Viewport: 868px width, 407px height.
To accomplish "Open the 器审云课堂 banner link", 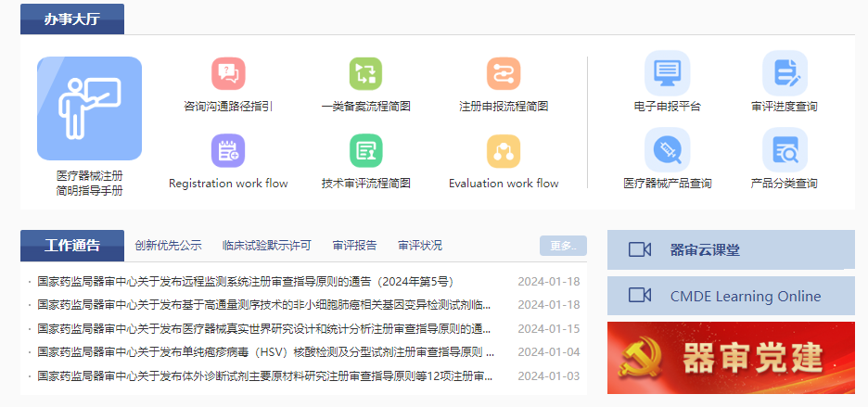I will [x=731, y=249].
